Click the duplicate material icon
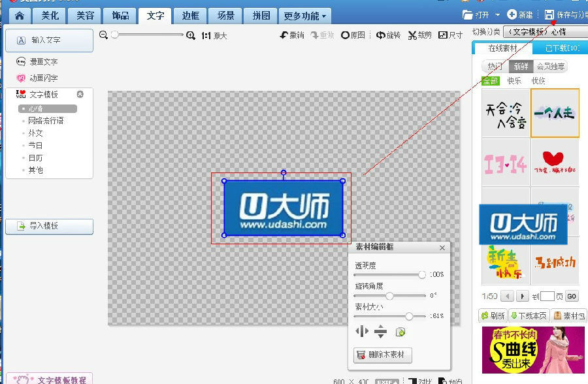The width and height of the screenshot is (588, 384). point(400,332)
